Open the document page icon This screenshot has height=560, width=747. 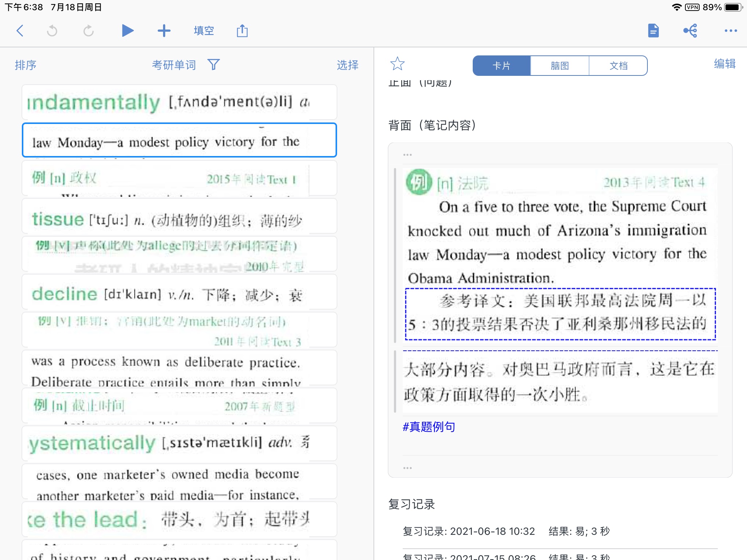click(653, 31)
